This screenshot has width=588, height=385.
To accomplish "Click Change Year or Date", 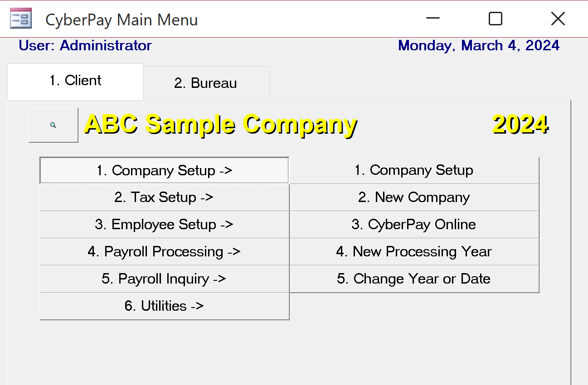I will pyautogui.click(x=414, y=279).
